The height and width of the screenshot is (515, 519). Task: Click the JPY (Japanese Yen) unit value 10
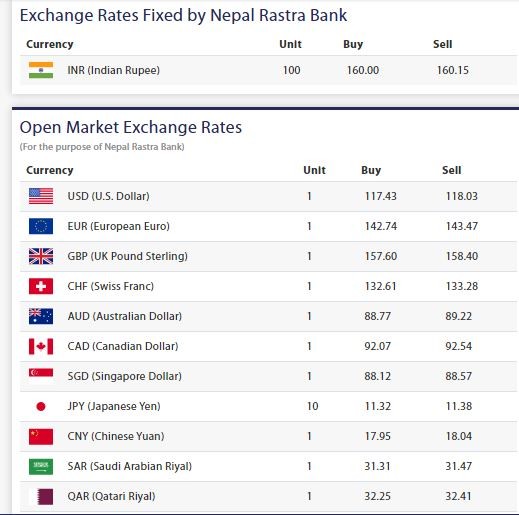click(312, 406)
